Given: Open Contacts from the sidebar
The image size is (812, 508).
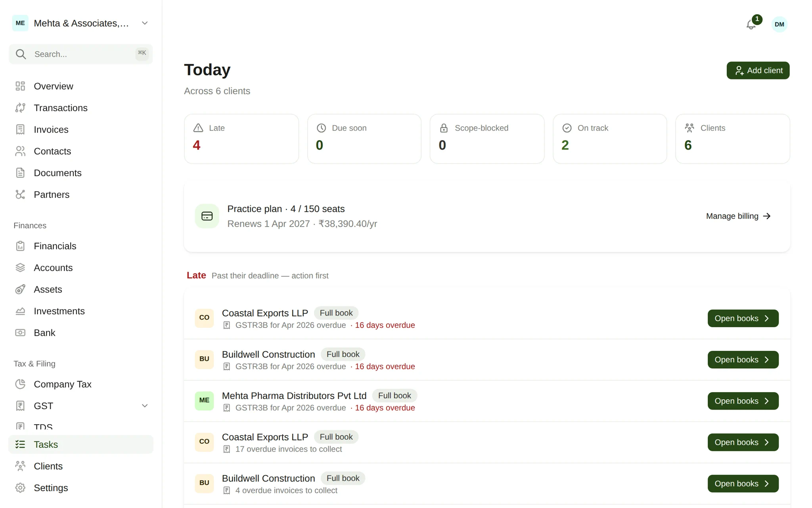Looking at the screenshot, I should click(x=81, y=151).
